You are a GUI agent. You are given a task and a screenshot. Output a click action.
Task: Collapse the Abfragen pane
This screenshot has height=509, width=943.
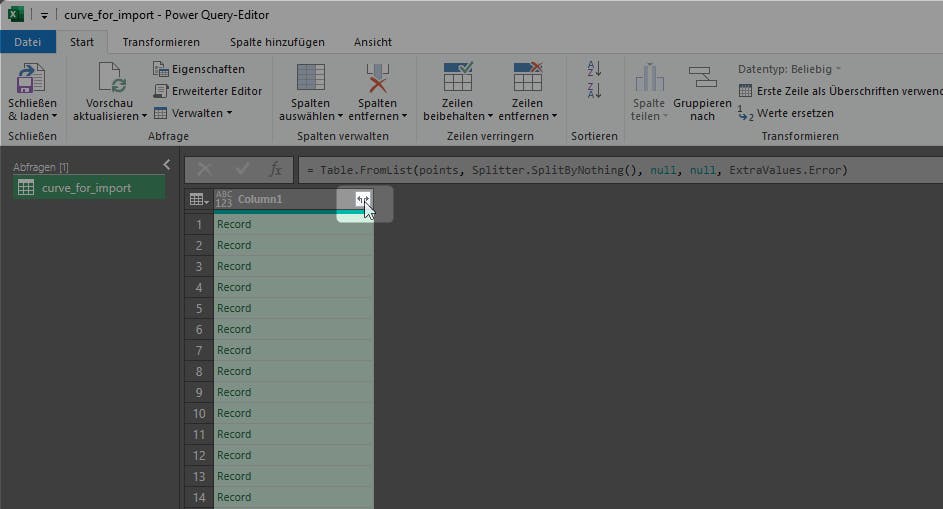coord(166,165)
